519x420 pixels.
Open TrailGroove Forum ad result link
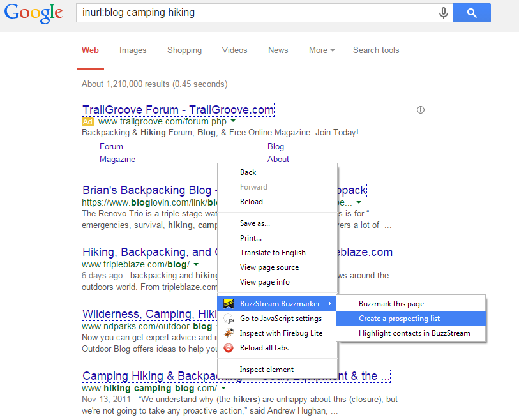(178, 110)
